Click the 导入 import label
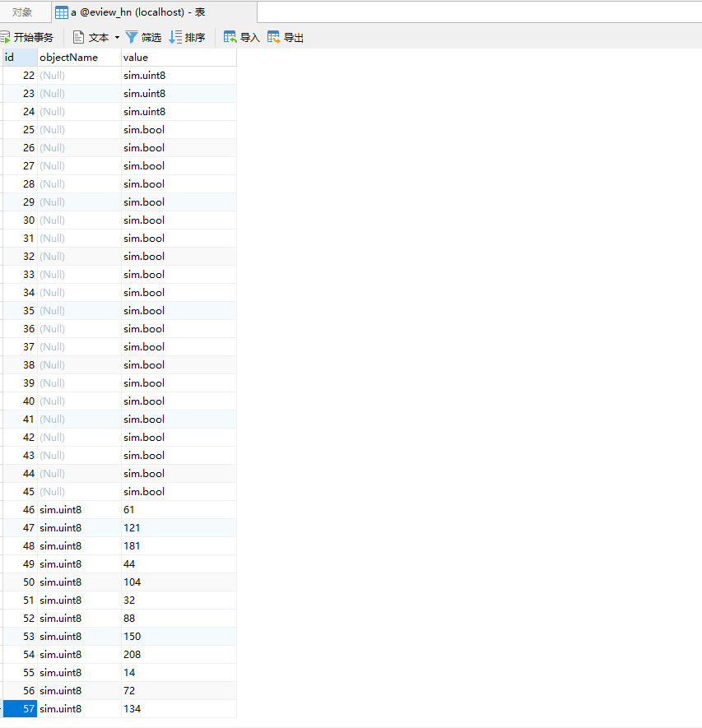The width and height of the screenshot is (702, 728). tap(250, 38)
